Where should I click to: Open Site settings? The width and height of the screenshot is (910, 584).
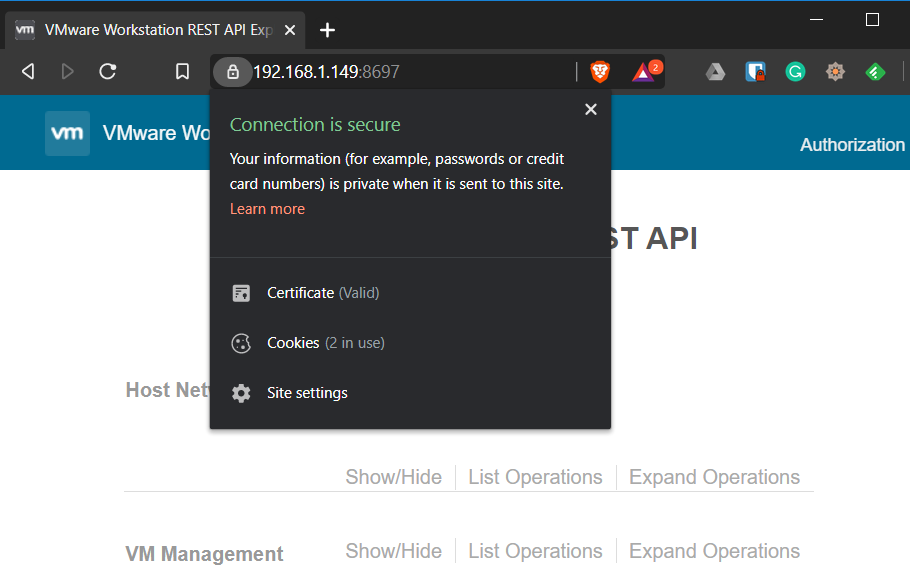pos(307,393)
